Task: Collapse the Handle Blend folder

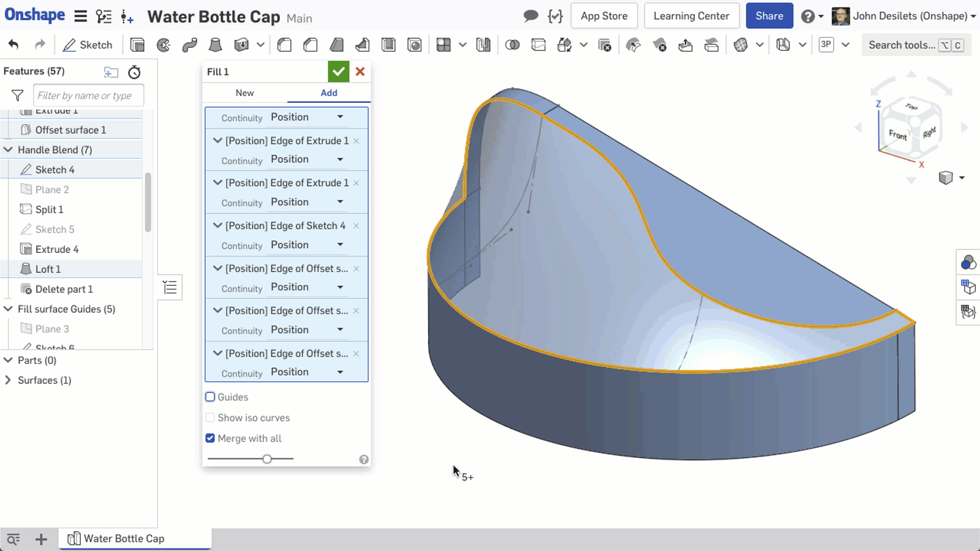Action: pyautogui.click(x=9, y=150)
